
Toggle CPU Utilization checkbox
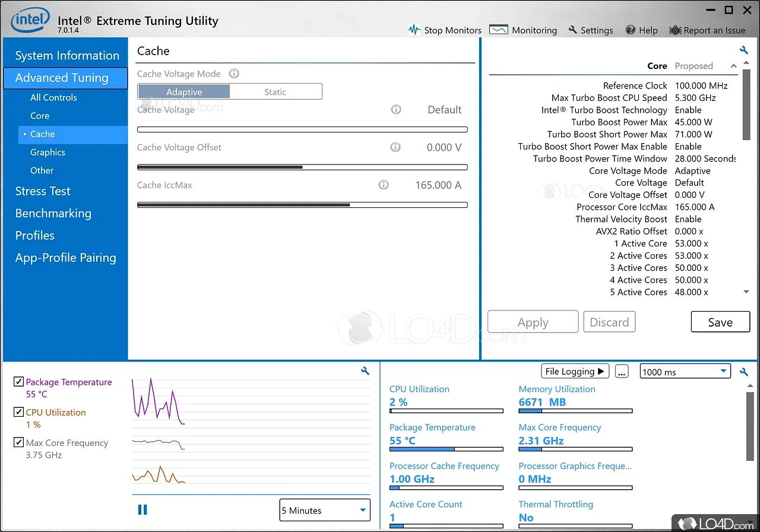click(18, 411)
